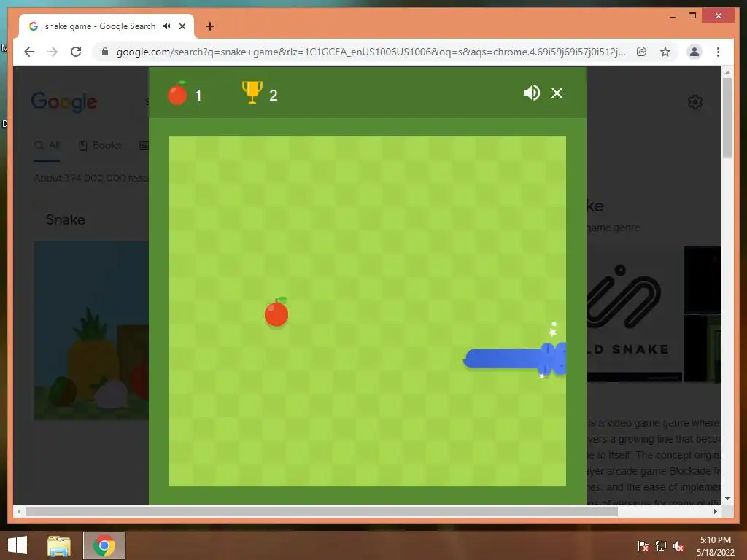The image size is (747, 560).
Task: Close the snake game overlay
Action: 557,93
